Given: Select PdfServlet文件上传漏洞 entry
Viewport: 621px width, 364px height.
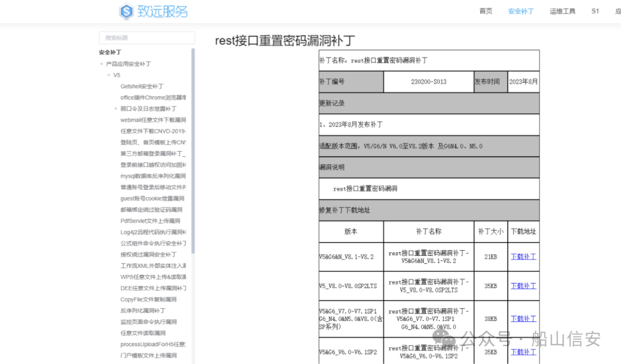Looking at the screenshot, I should (x=150, y=221).
